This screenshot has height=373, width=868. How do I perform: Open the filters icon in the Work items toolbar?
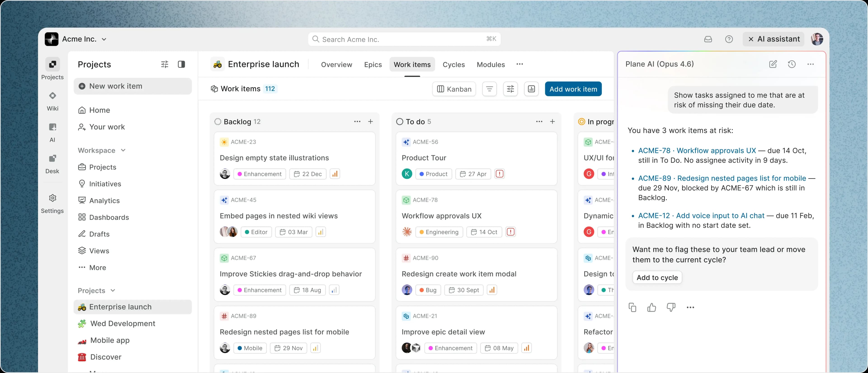click(x=489, y=89)
